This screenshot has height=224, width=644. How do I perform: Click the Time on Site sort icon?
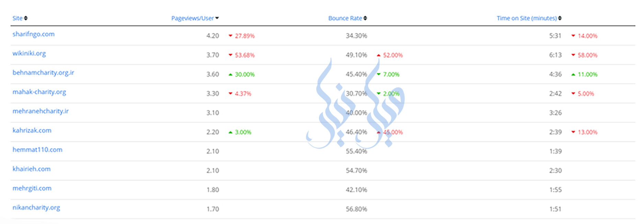(x=560, y=18)
